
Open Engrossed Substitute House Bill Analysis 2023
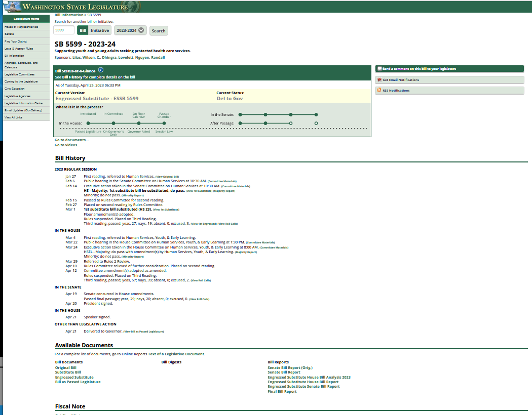coord(309,377)
